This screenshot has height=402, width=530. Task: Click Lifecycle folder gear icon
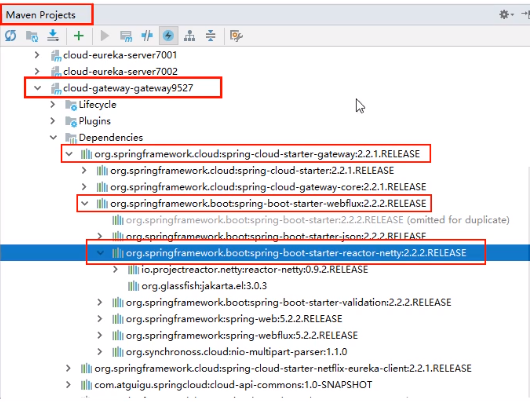[x=71, y=105]
